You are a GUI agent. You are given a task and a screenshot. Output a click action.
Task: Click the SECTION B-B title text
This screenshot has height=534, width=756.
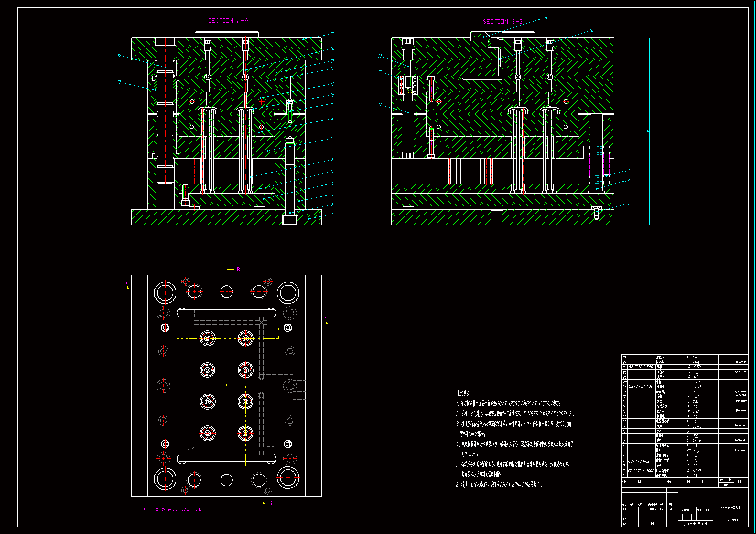point(502,22)
